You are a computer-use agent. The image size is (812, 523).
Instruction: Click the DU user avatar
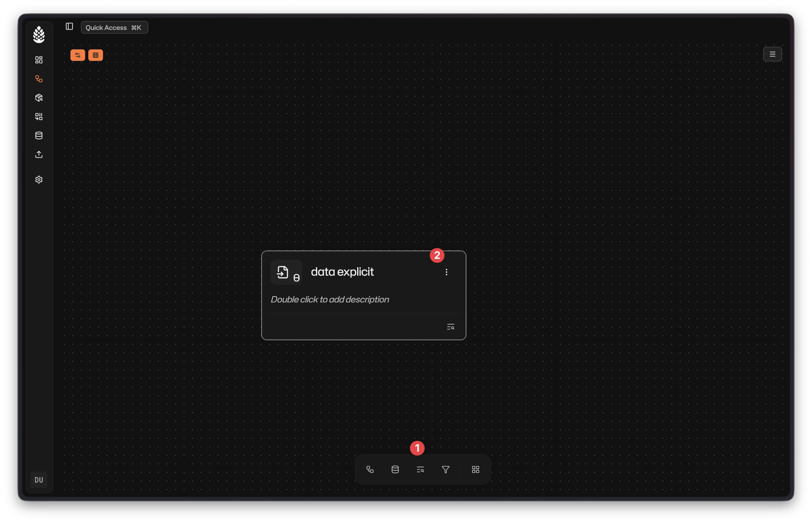point(39,480)
